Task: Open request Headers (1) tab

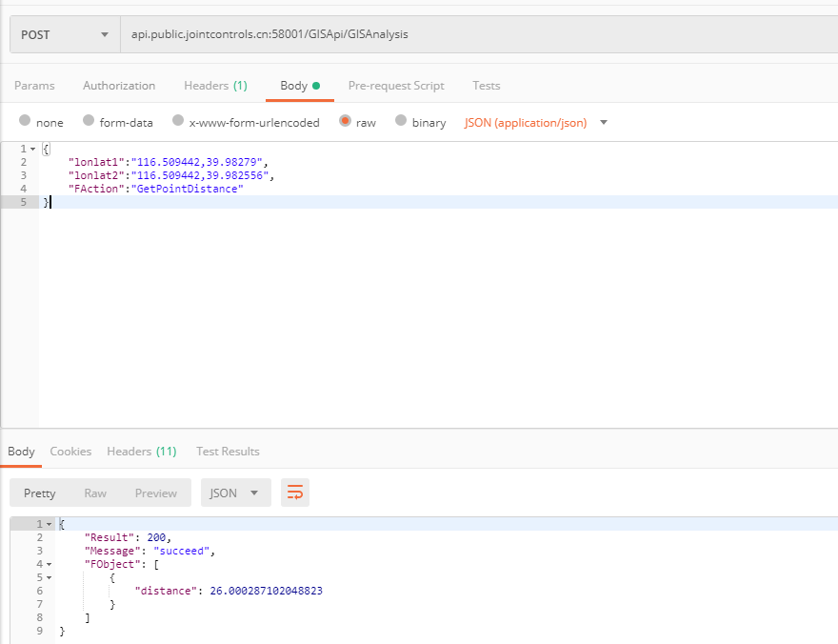Action: [x=215, y=86]
